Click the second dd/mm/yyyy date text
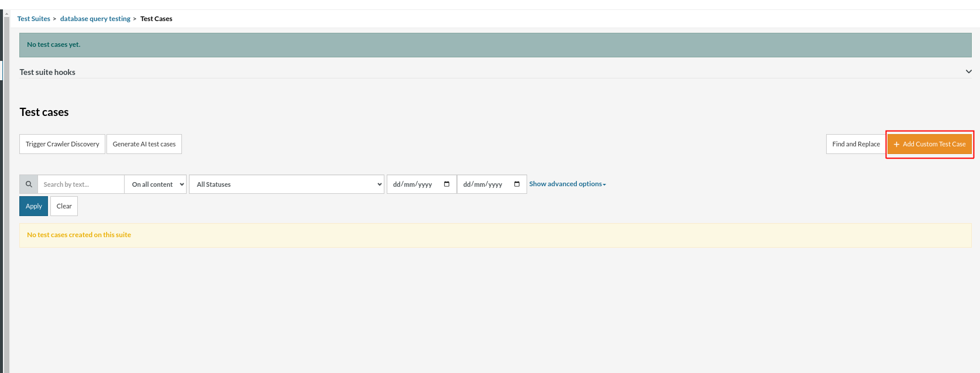The height and width of the screenshot is (373, 980). pyautogui.click(x=483, y=184)
